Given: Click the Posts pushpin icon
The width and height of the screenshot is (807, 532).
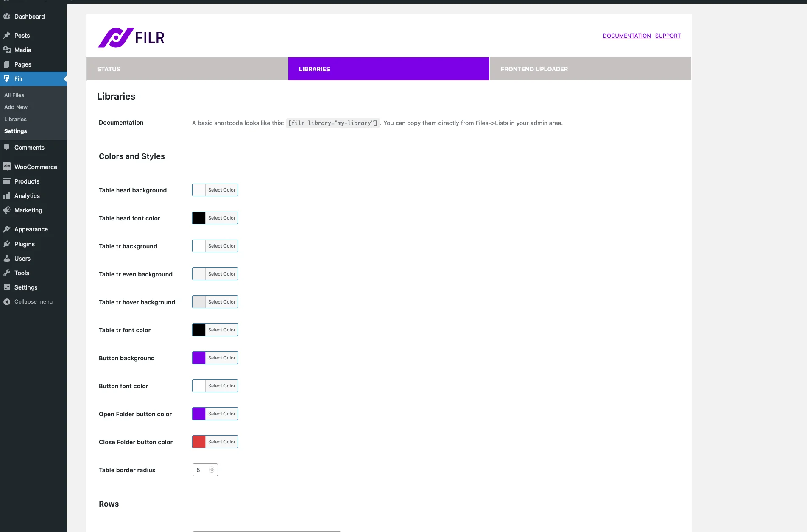Looking at the screenshot, I should [7, 35].
